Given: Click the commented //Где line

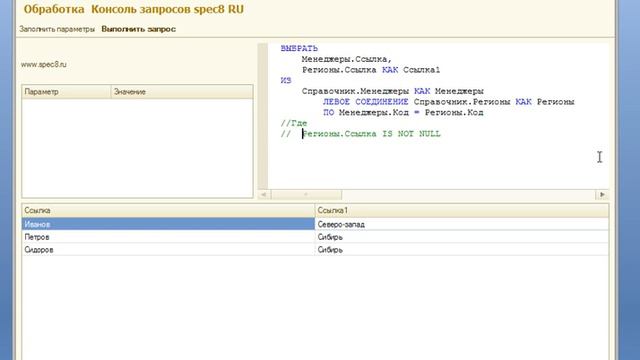Looking at the screenshot, I should click(294, 123).
